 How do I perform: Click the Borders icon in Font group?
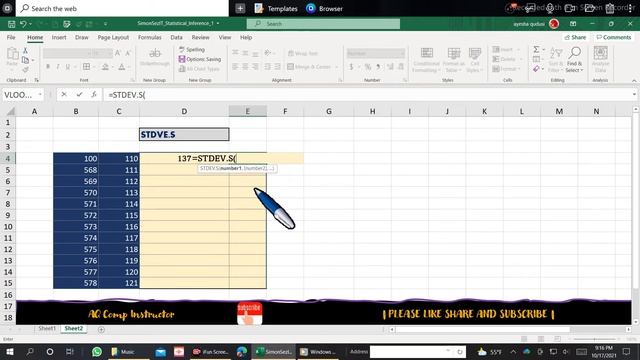click(x=87, y=67)
